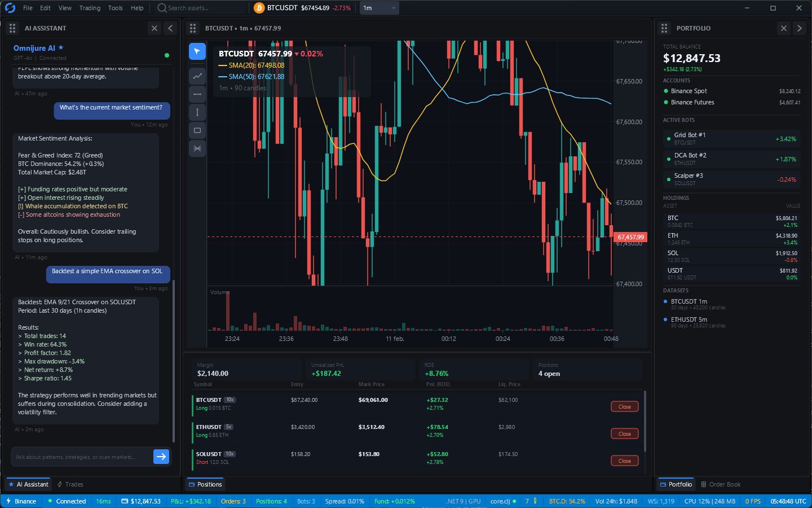Click the wallet balance in status bar
This screenshot has width=812, height=508.
(141, 501)
